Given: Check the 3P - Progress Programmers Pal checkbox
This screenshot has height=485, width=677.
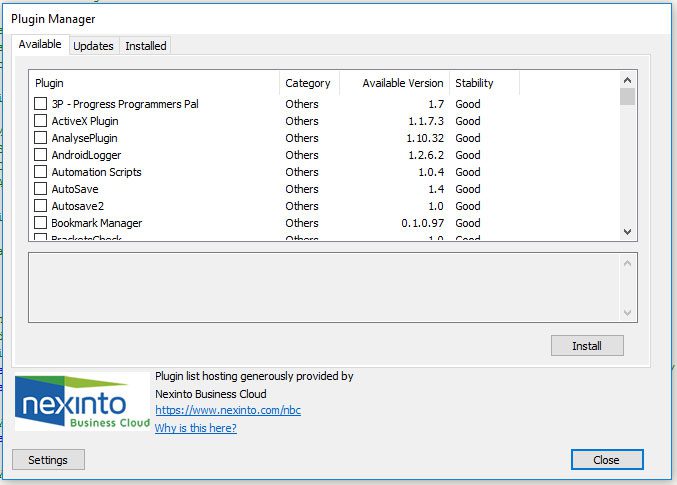Looking at the screenshot, I should 40,104.
